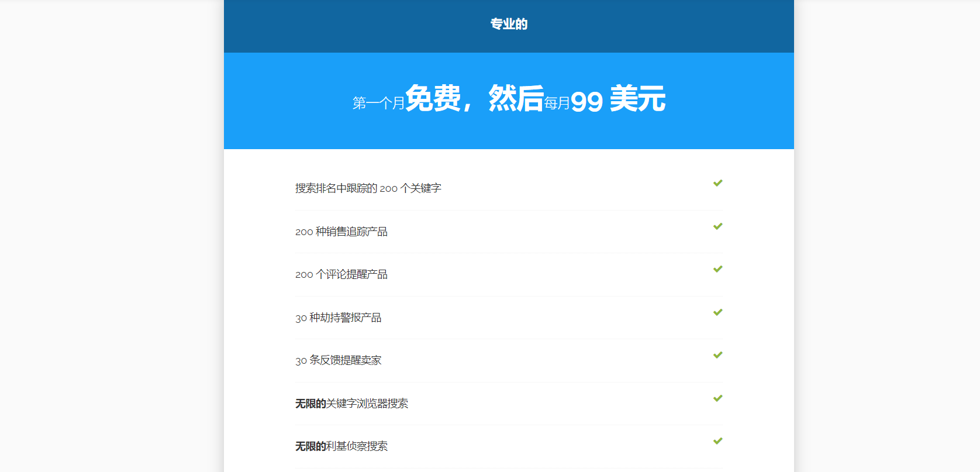Click the text 30 条反馈提醒卖家
This screenshot has width=980, height=472.
tap(339, 360)
